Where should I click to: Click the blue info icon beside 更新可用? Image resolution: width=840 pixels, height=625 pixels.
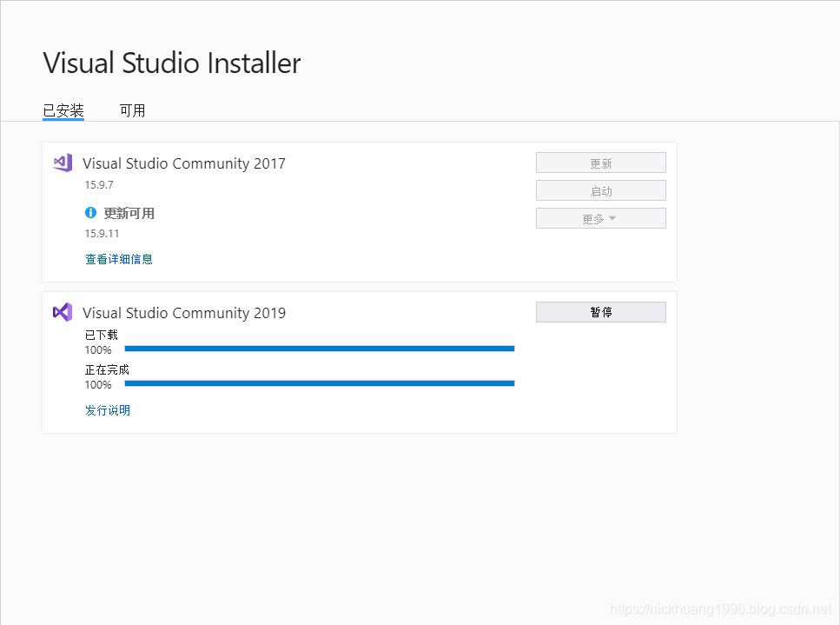point(91,213)
